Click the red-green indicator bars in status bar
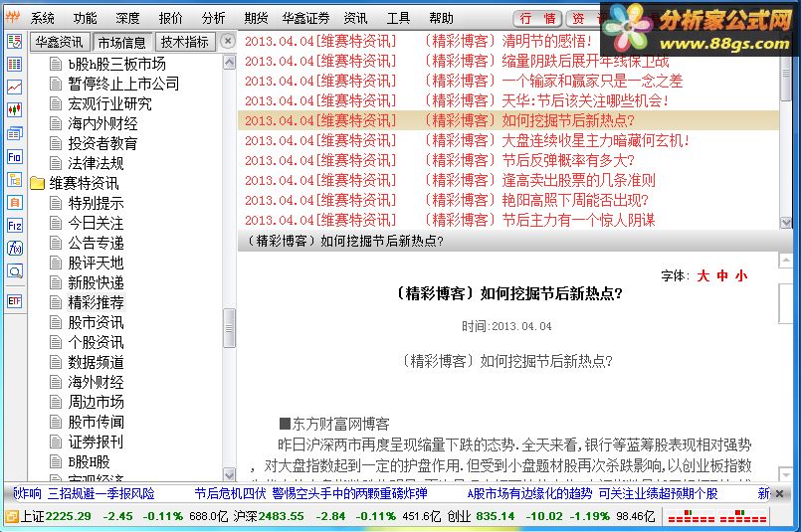This screenshot has width=801, height=532. coord(717,517)
